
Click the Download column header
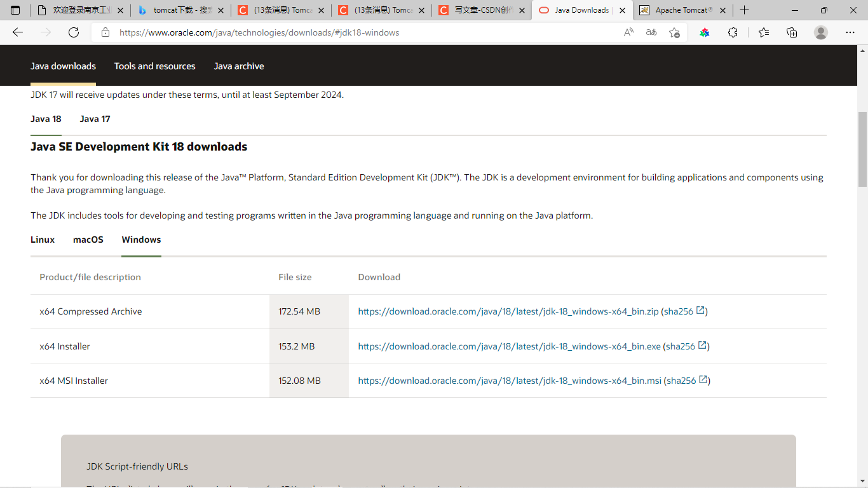379,277
